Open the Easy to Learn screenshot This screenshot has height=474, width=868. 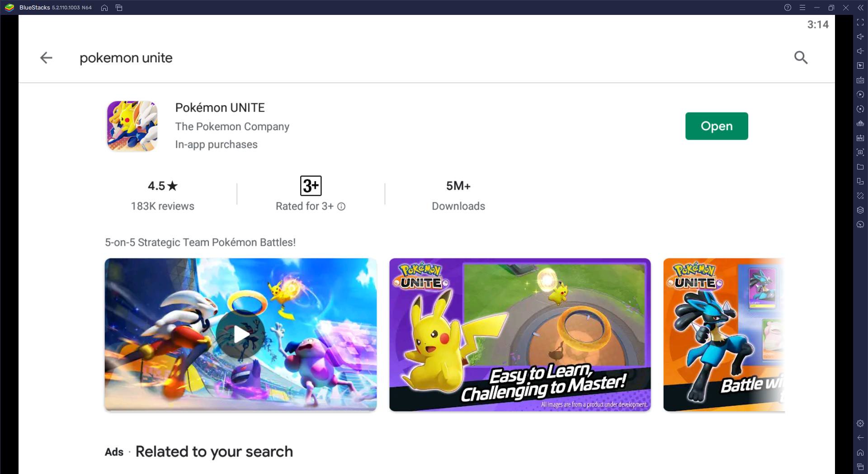520,335
